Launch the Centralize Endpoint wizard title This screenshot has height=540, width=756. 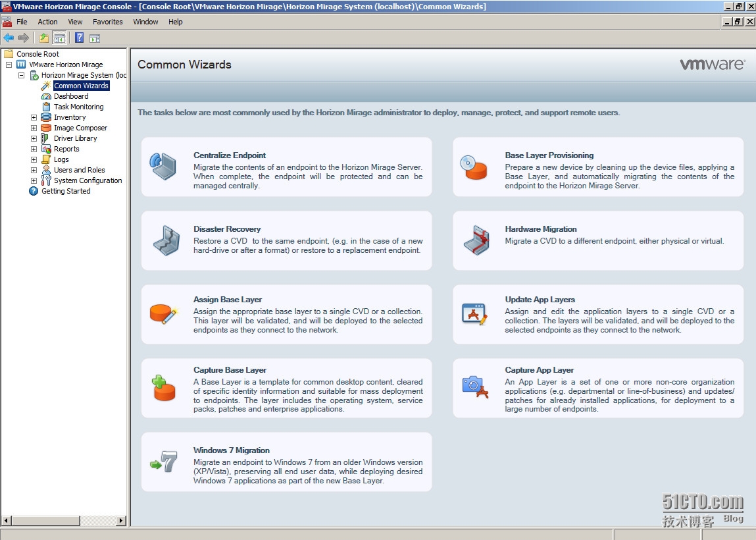click(x=230, y=155)
